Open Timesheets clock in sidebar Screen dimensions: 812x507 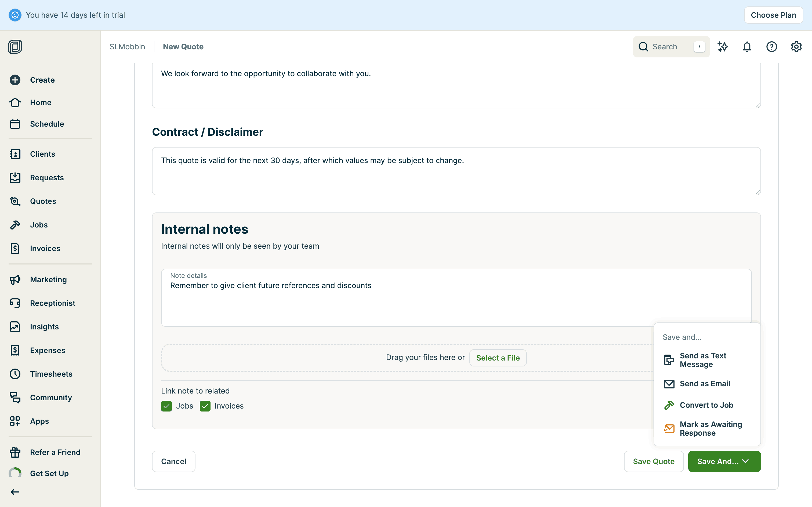coord(15,374)
